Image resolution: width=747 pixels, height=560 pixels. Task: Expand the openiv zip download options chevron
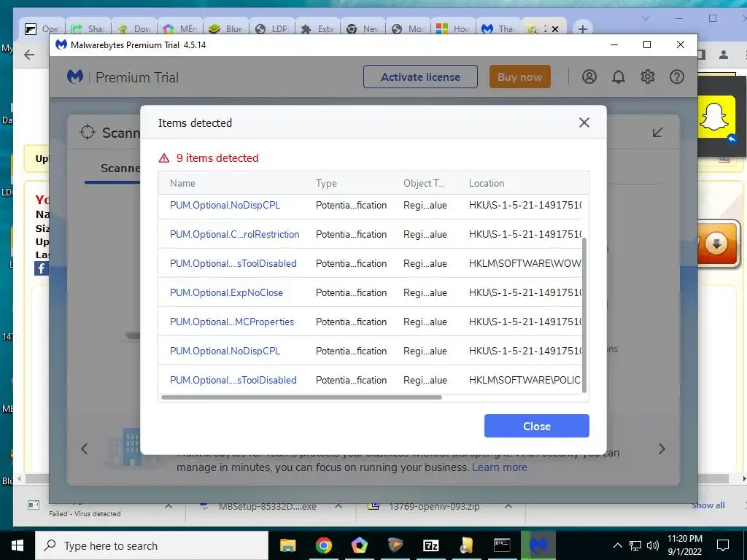(508, 506)
